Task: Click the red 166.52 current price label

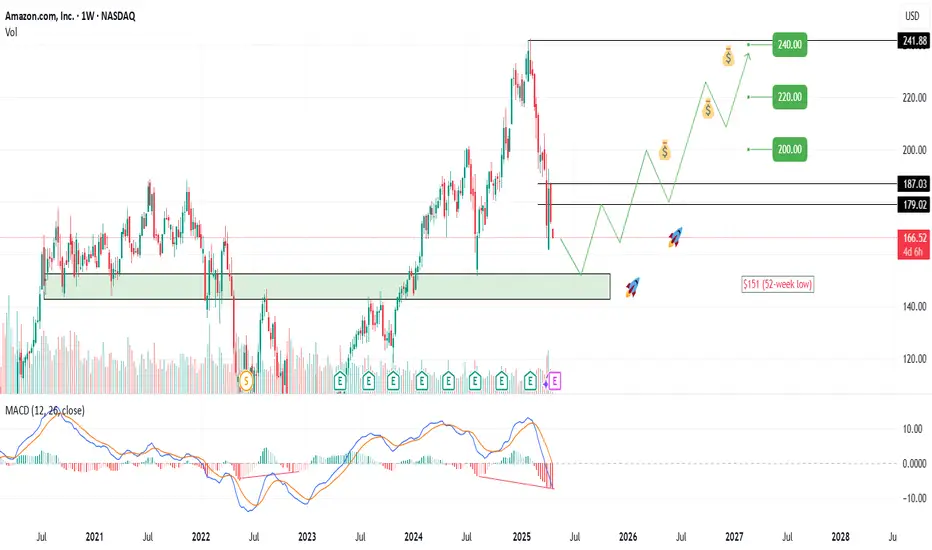Action: click(x=914, y=244)
